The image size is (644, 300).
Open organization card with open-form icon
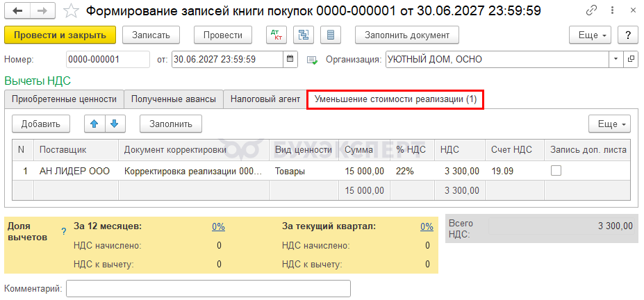tap(631, 59)
